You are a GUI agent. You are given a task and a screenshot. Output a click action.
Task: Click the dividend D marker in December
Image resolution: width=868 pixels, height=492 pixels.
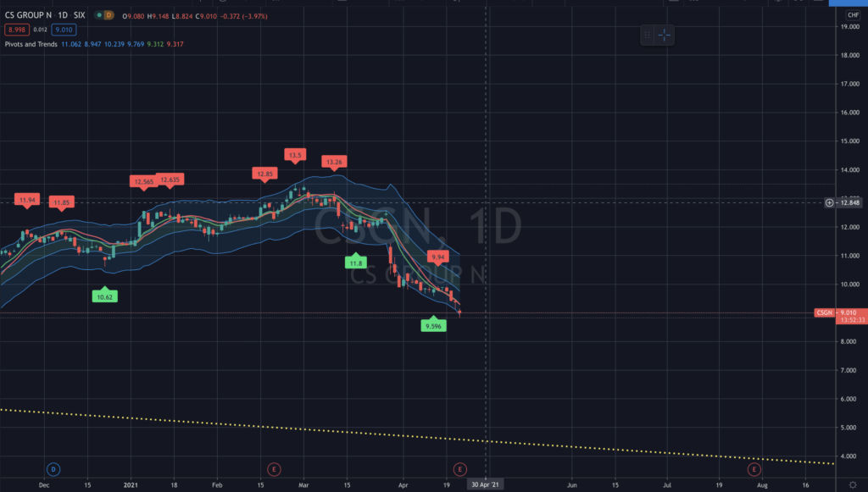click(53, 469)
